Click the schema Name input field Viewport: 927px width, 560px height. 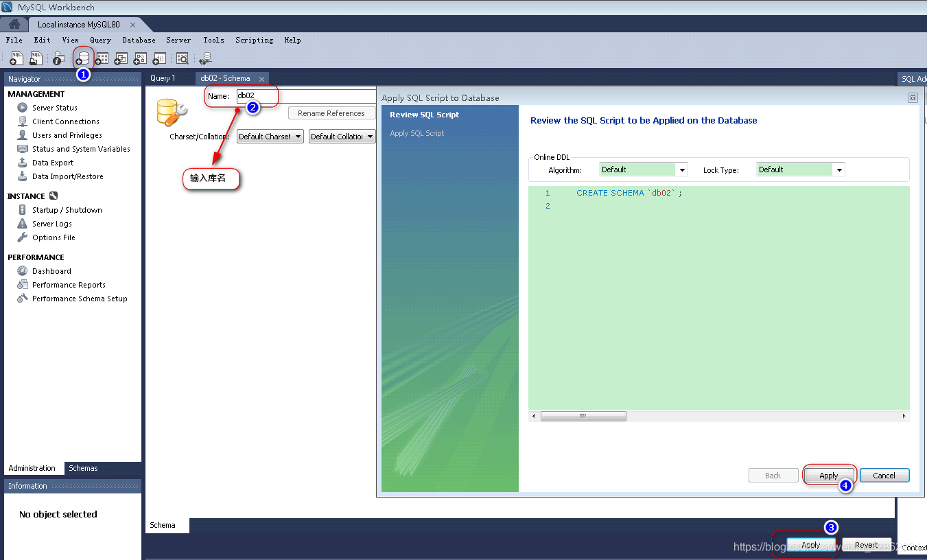point(306,96)
